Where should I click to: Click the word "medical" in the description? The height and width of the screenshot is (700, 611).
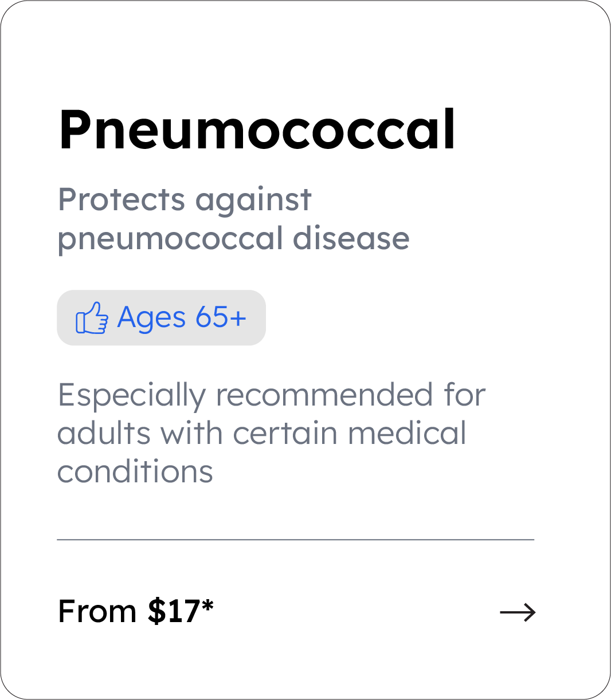(407, 433)
